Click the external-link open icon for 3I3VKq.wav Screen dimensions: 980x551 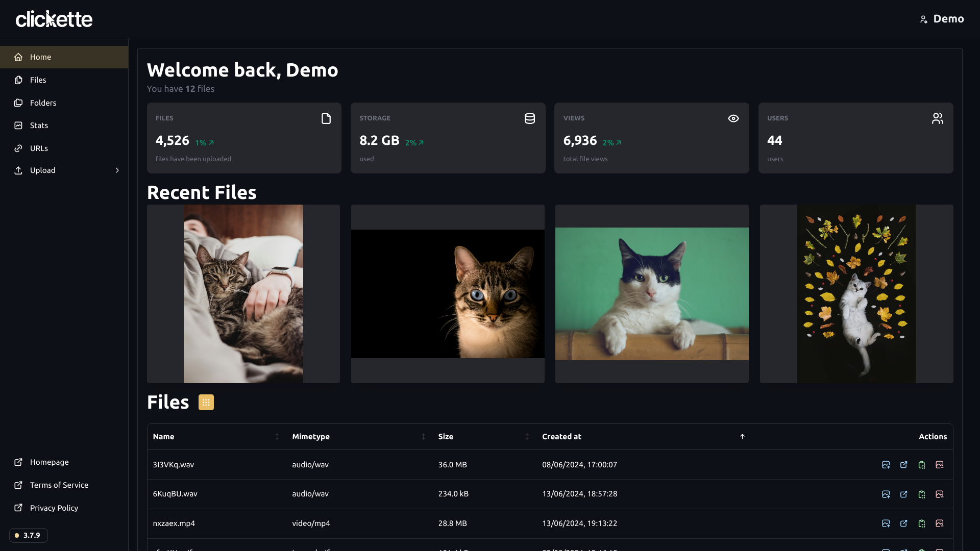(x=903, y=465)
